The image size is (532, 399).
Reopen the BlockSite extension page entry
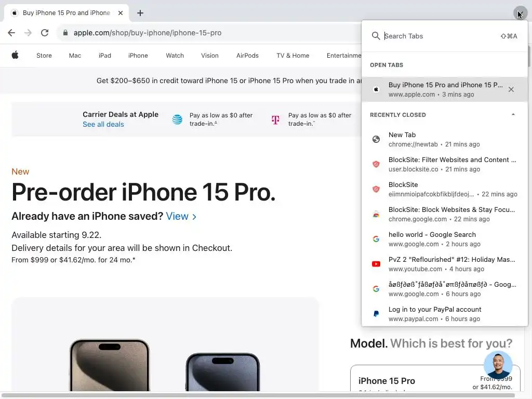pos(445,189)
